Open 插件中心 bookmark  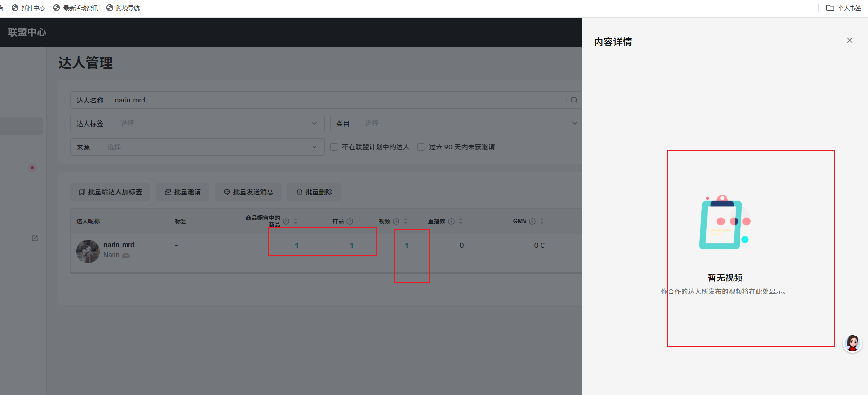[x=28, y=8]
